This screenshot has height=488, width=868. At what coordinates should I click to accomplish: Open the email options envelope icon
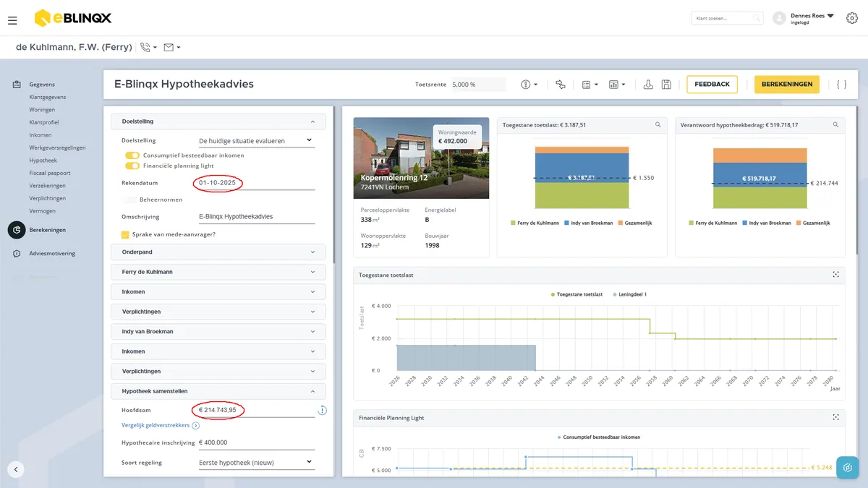[x=171, y=48]
